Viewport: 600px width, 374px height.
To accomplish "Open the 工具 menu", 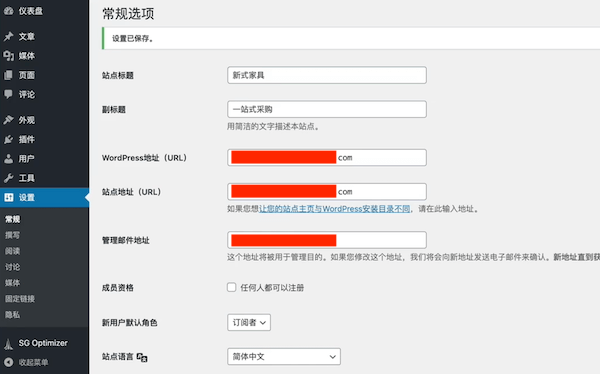I will point(44,178).
